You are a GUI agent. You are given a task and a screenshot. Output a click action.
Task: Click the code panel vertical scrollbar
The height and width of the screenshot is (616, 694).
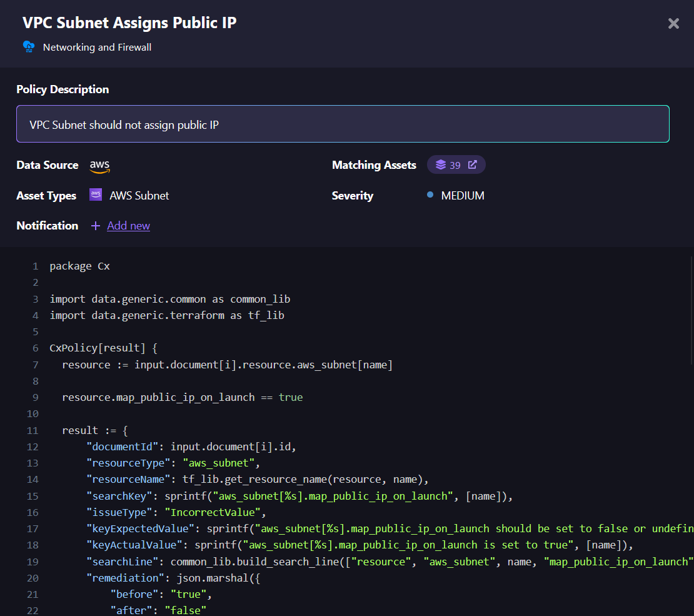(x=691, y=310)
